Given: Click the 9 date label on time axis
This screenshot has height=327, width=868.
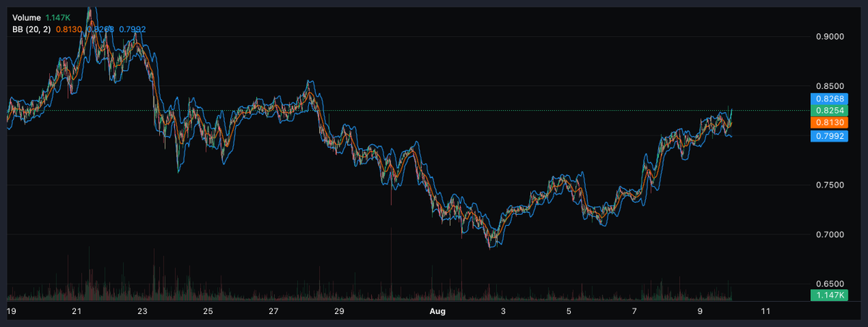Looking at the screenshot, I should 700,311.
